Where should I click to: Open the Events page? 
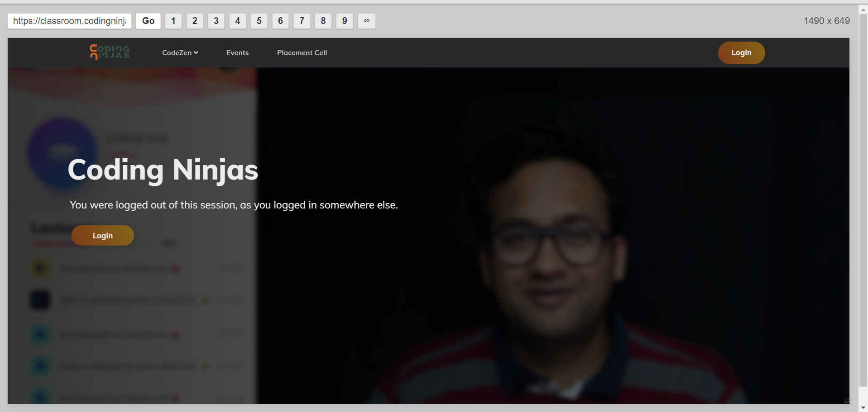[237, 52]
